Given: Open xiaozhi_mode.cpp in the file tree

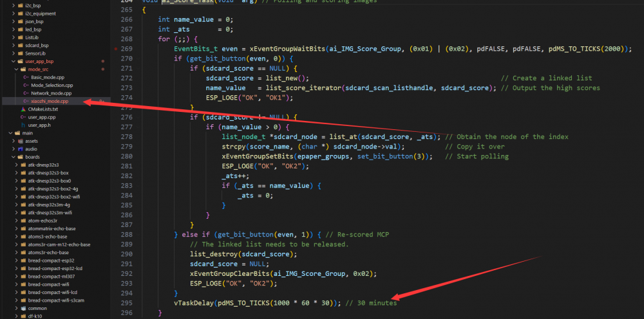Looking at the screenshot, I should click(x=49, y=101).
